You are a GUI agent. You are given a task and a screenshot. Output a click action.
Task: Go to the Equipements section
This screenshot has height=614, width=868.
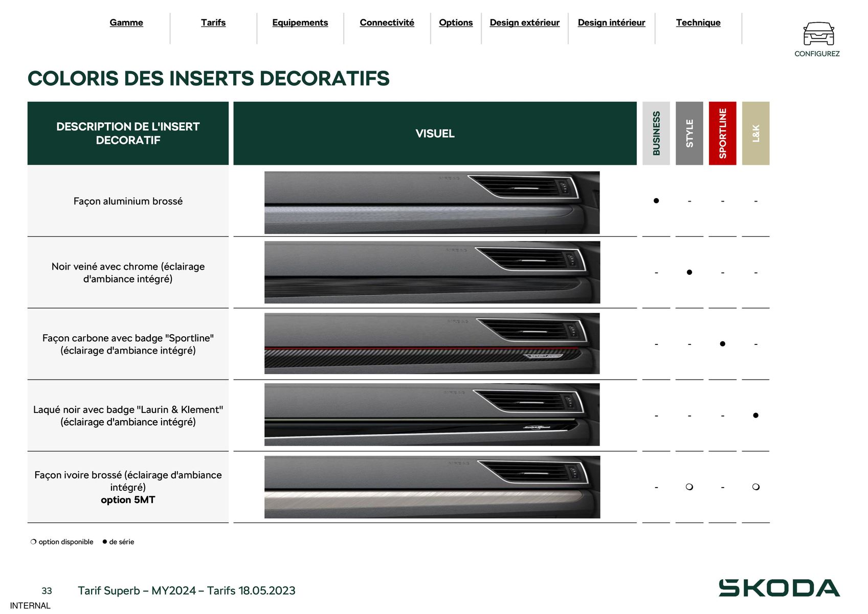[300, 23]
